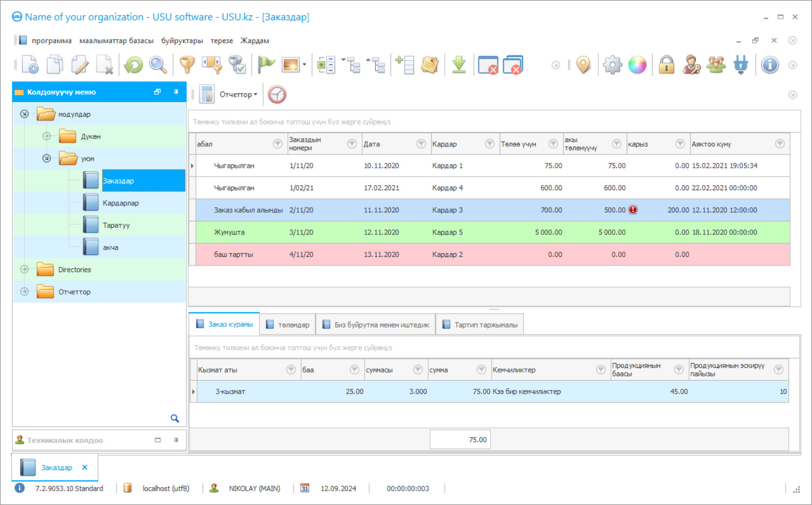Image resolution: width=812 pixels, height=505 pixels.
Task: Switch to the төлөмдөр tab
Action: pos(287,324)
